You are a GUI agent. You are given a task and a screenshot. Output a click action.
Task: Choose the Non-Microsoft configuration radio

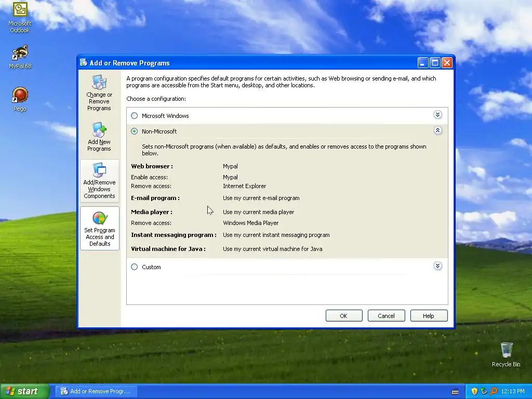(135, 131)
